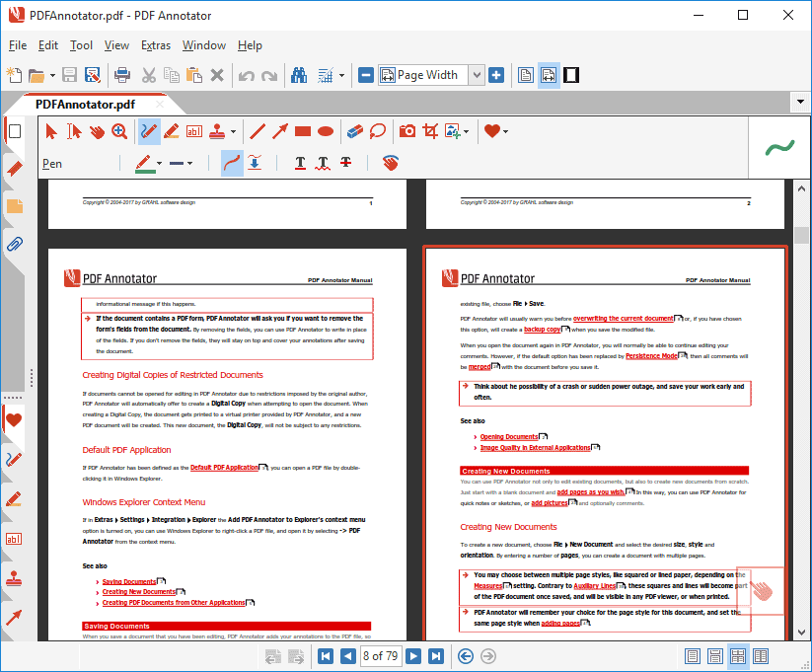This screenshot has width=812, height=672.
Task: Select the filled Rectangle shape tool
Action: pyautogui.click(x=303, y=131)
